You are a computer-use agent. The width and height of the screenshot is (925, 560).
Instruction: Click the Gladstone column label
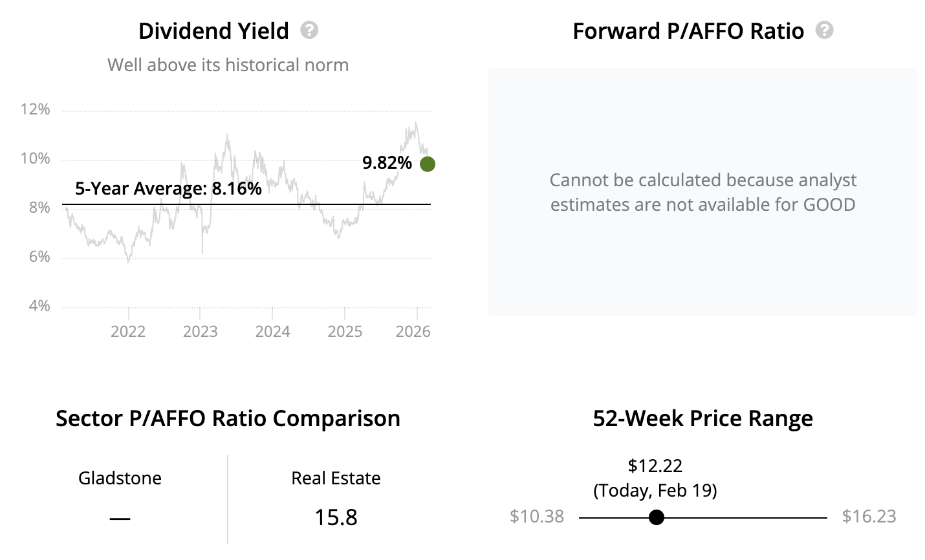click(x=120, y=478)
